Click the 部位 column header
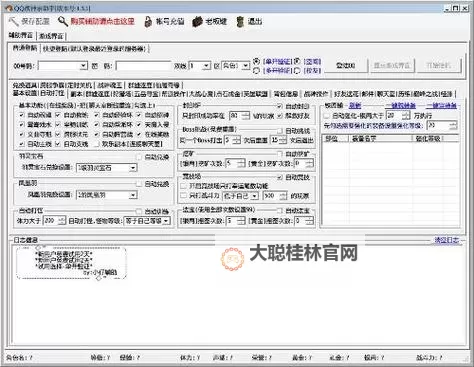The image size is (474, 367). [x=335, y=139]
